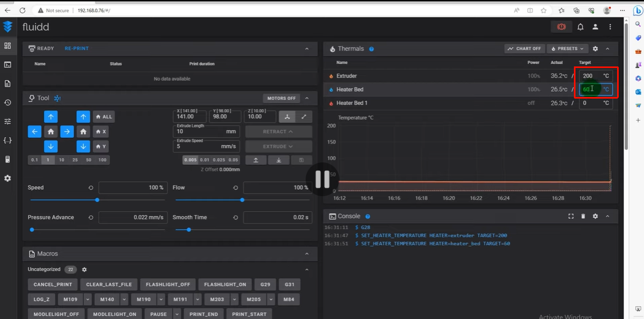This screenshot has height=319, width=644.
Task: Clear the console with trash icon
Action: [x=583, y=216]
